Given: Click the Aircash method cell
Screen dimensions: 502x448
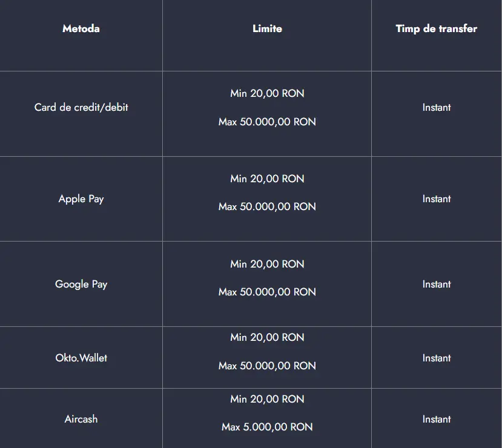Looking at the screenshot, I should tap(81, 419).
